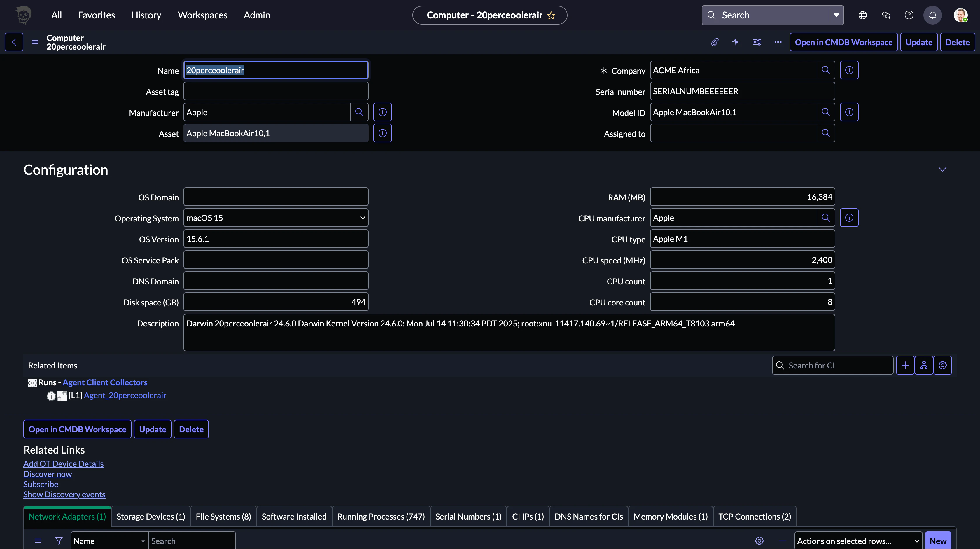This screenshot has width=980, height=549.
Task: Click the Serial number input field
Action: click(742, 91)
